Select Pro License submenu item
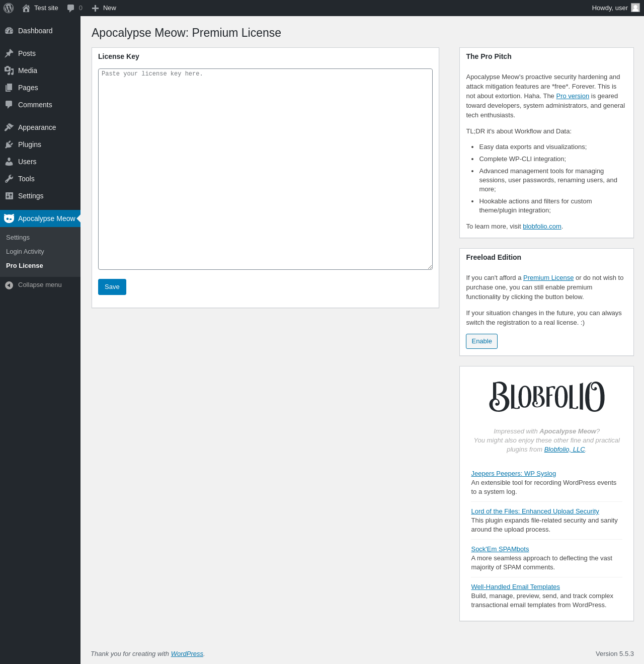The width and height of the screenshot is (644, 664). [25, 266]
